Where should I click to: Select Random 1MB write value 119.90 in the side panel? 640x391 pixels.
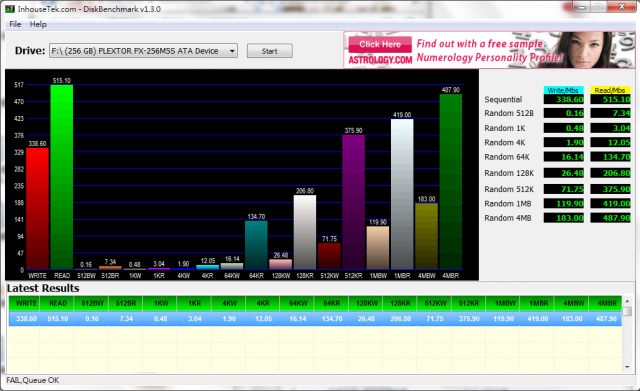564,203
